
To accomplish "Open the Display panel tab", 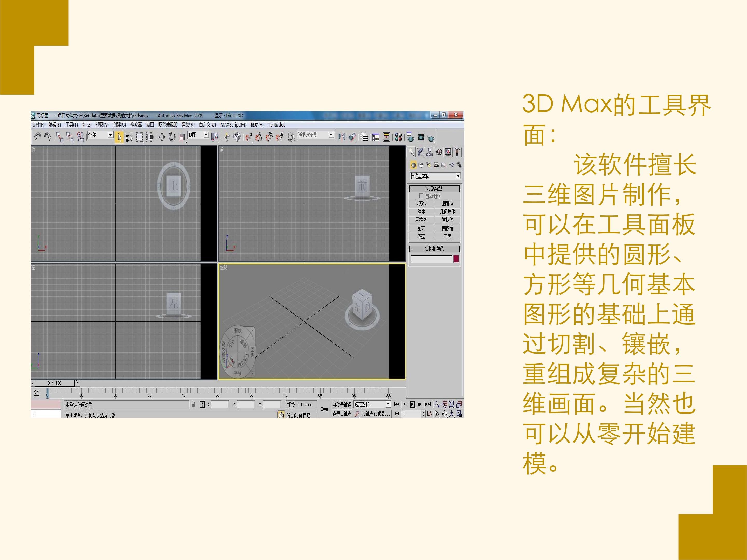I will 448,152.
